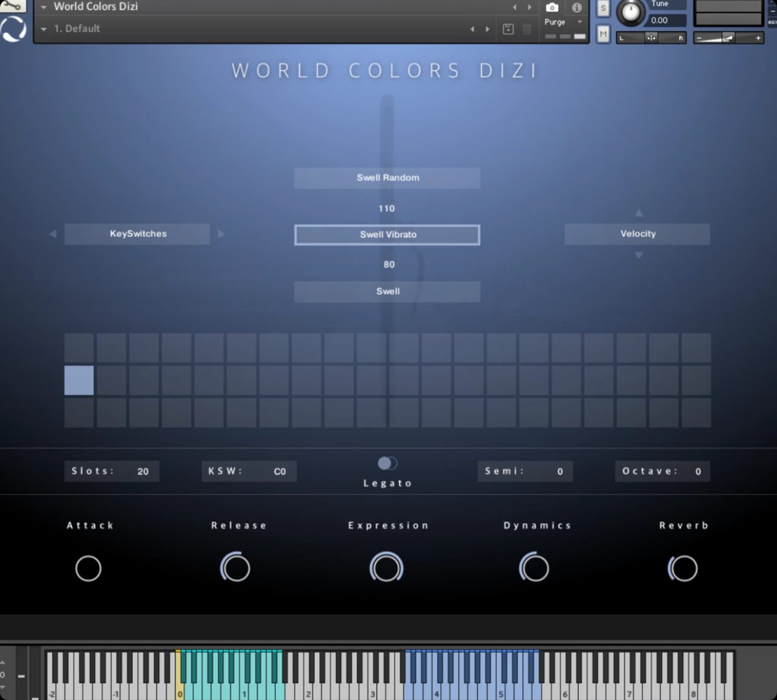The height and width of the screenshot is (700, 777).
Task: Click the up arrow above Velocity
Action: (x=639, y=212)
